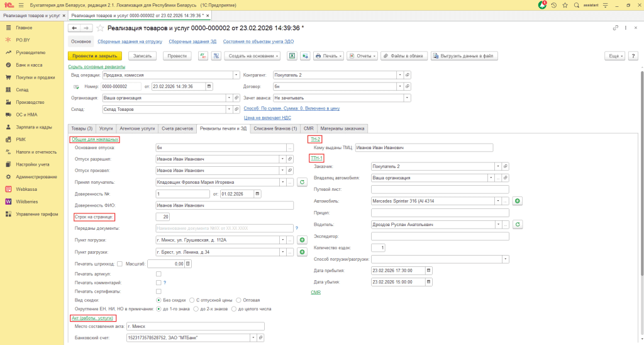Expand the Зачет аванса dropdown
Viewport: 644px width, 345px height.
(408, 98)
